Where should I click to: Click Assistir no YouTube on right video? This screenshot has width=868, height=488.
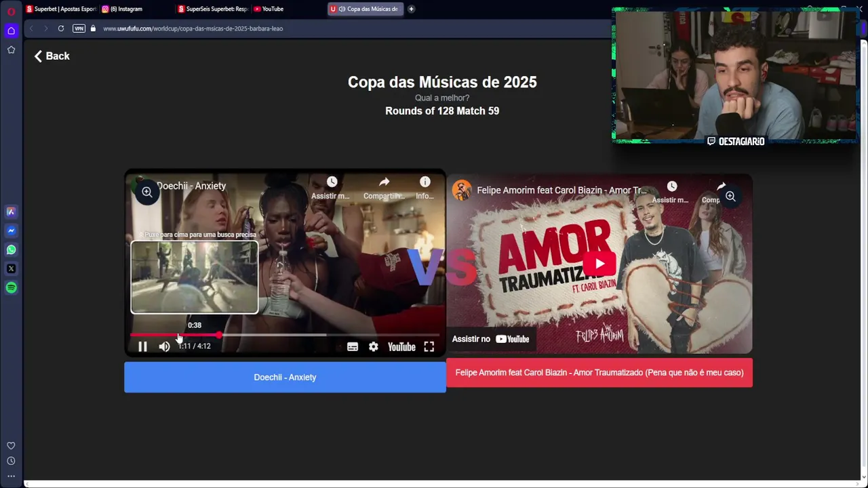point(491,339)
